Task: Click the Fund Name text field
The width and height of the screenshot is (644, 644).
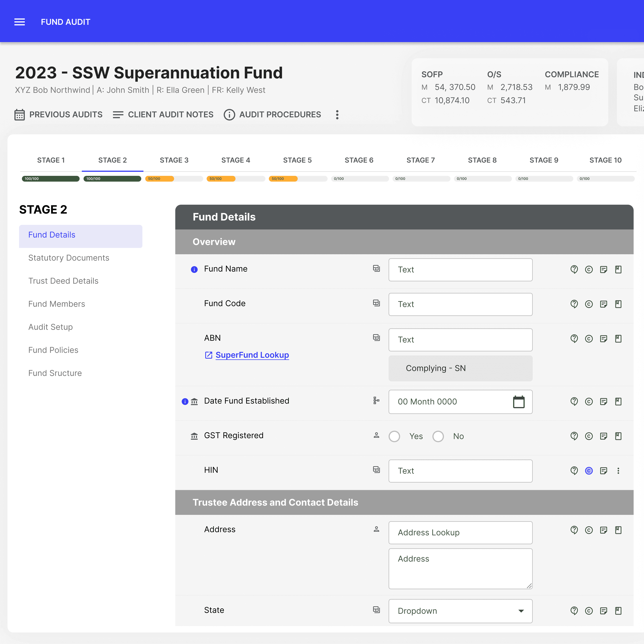Action: tap(460, 270)
